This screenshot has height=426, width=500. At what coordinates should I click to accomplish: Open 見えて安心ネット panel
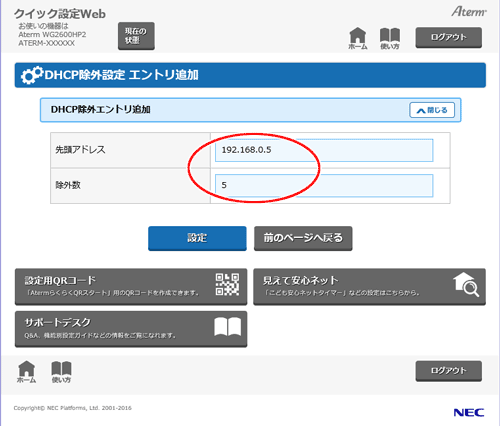tap(369, 287)
